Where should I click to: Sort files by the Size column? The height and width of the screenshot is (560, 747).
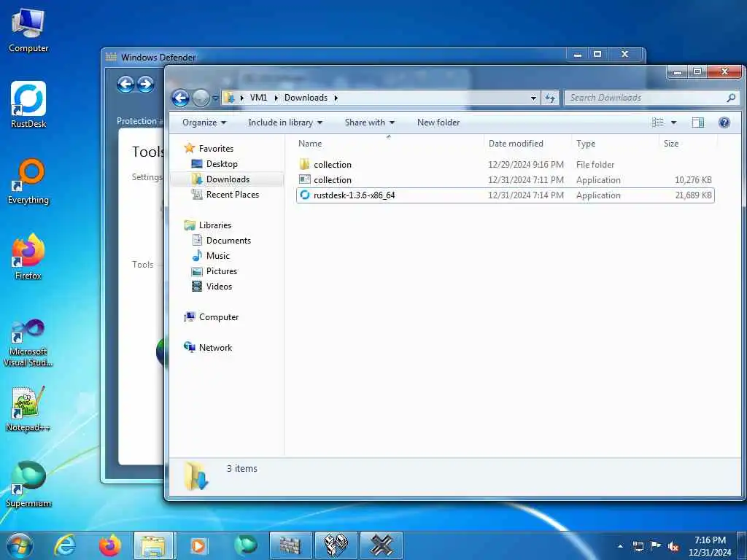[x=688, y=144]
